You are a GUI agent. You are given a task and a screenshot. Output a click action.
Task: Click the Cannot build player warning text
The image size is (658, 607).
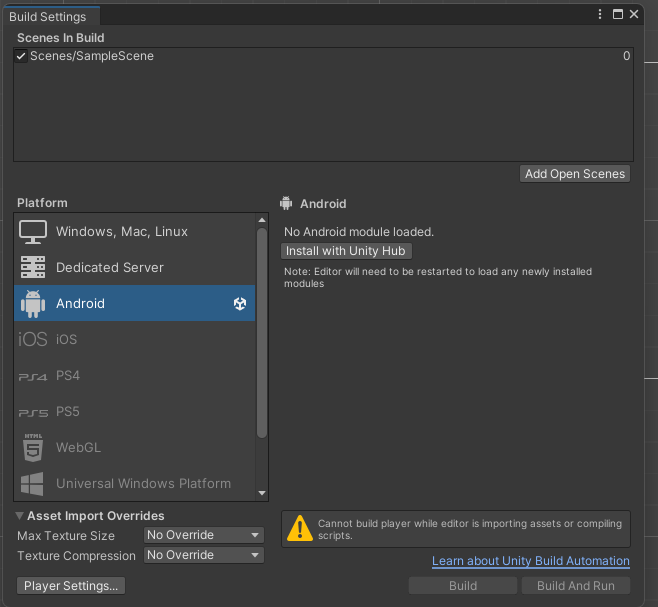point(470,529)
